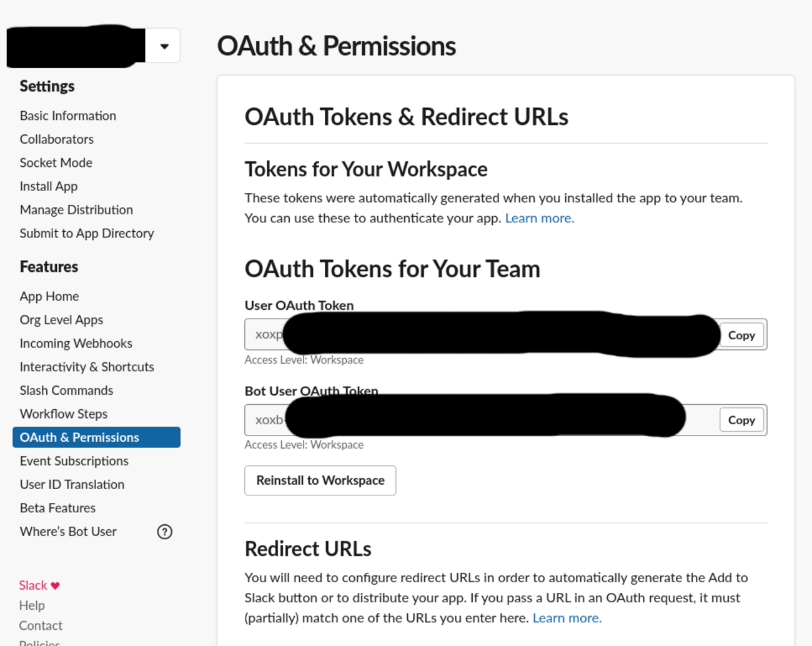The height and width of the screenshot is (646, 812).
Task: Select Slash Commands in sidebar
Action: (66, 390)
